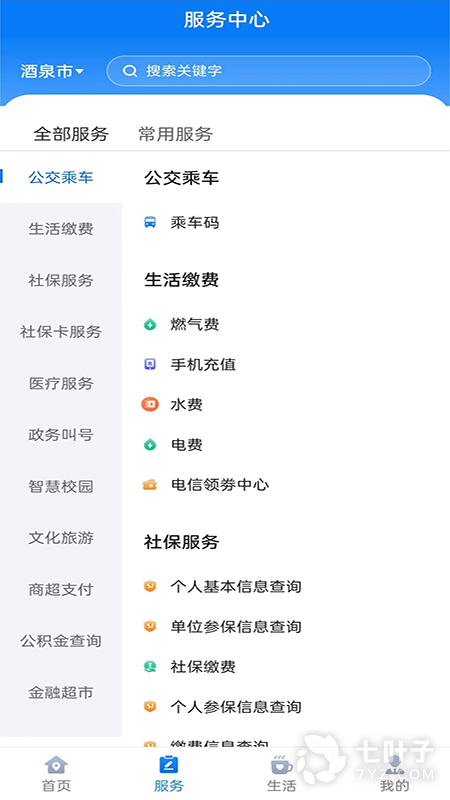Go to 首页 home icon

point(56,765)
